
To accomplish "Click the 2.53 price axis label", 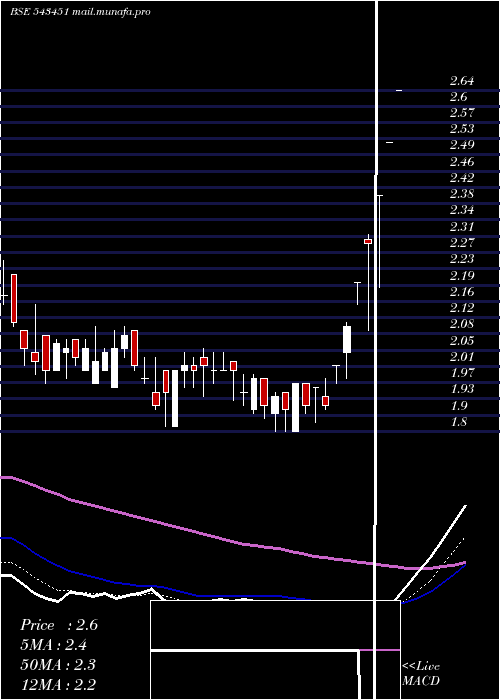I will point(462,129).
